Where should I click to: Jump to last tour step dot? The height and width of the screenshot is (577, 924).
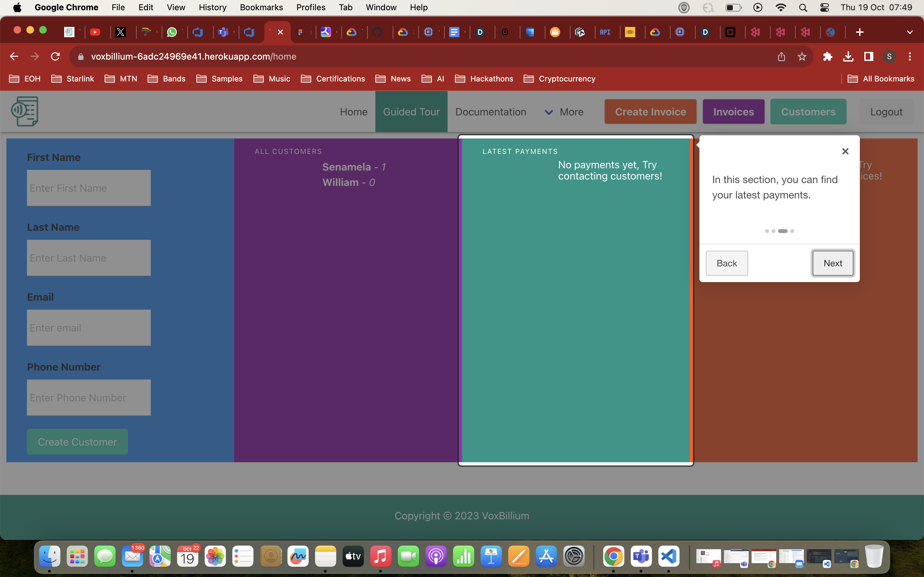point(792,231)
